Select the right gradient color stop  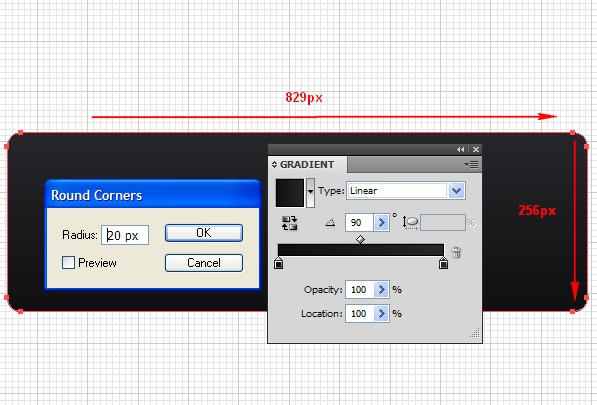pos(443,263)
